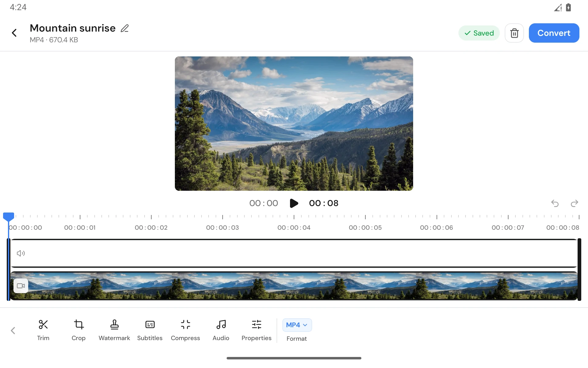Click the total duration 00:08 readout
The width and height of the screenshot is (588, 368).
coord(324,203)
